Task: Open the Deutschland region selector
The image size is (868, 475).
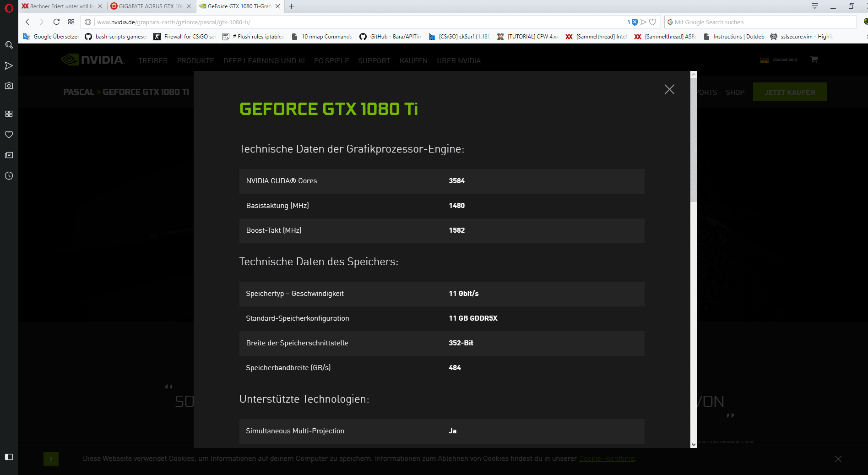Action: 778,60
